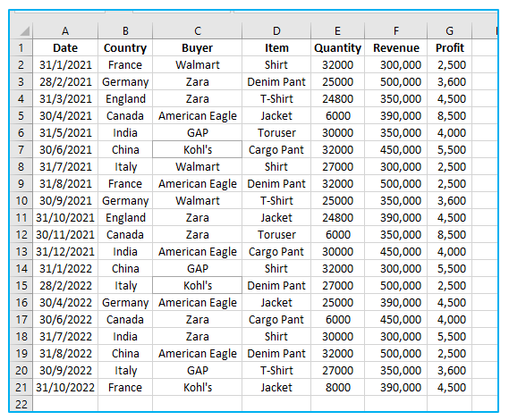Select column D header
This screenshot has width=509, height=420.
[276, 30]
